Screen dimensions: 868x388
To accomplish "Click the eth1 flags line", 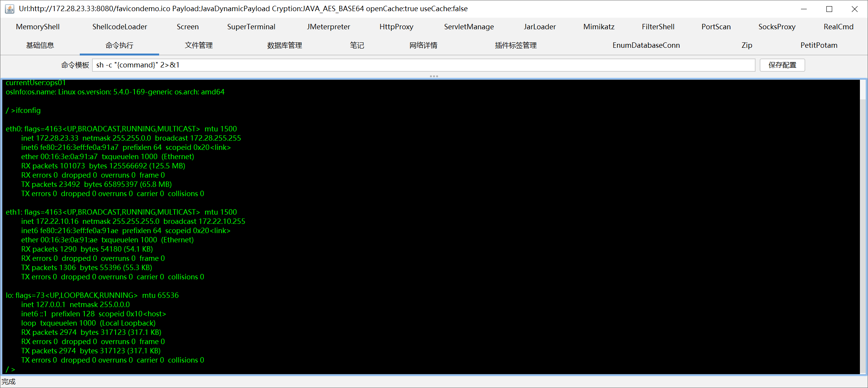I will point(121,212).
